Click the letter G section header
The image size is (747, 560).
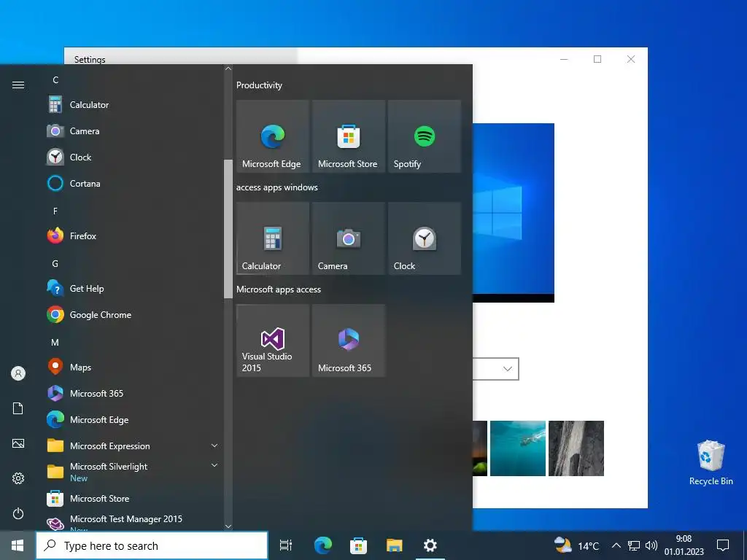tap(55, 263)
